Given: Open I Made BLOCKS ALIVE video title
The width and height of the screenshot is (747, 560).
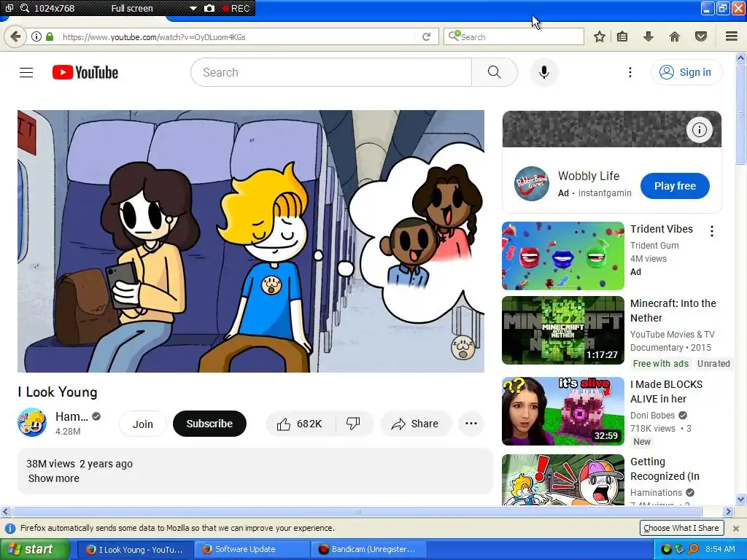Looking at the screenshot, I should [666, 392].
